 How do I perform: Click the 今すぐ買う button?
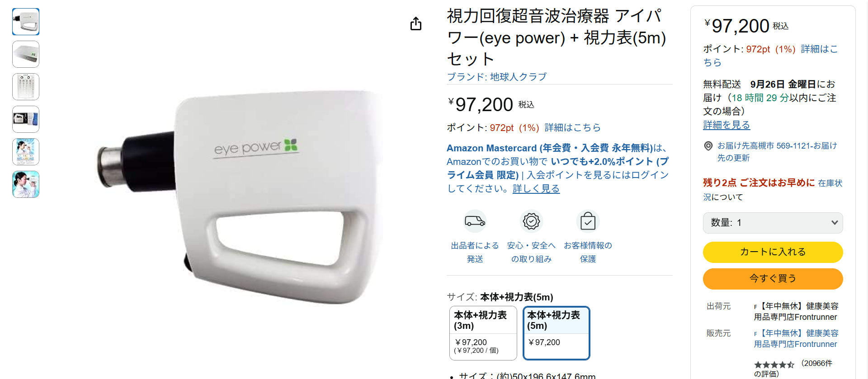click(x=773, y=279)
